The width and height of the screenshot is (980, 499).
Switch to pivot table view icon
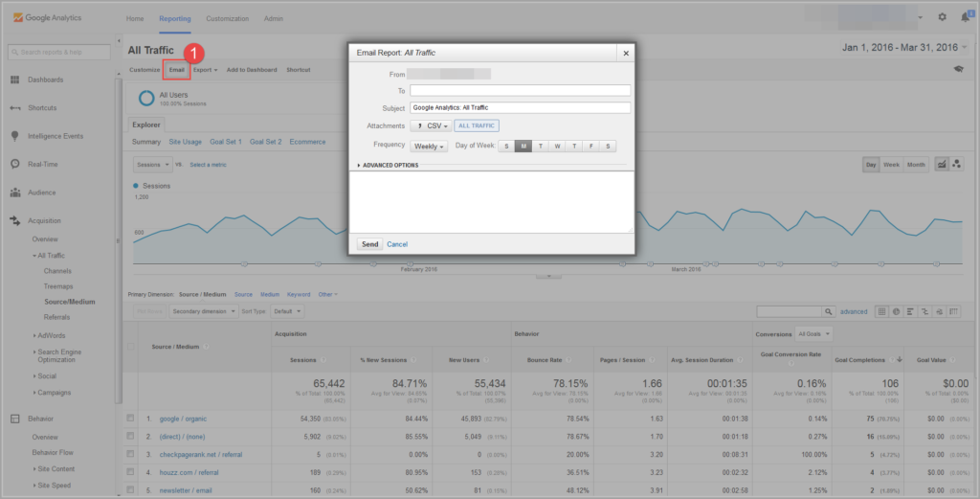coord(954,311)
